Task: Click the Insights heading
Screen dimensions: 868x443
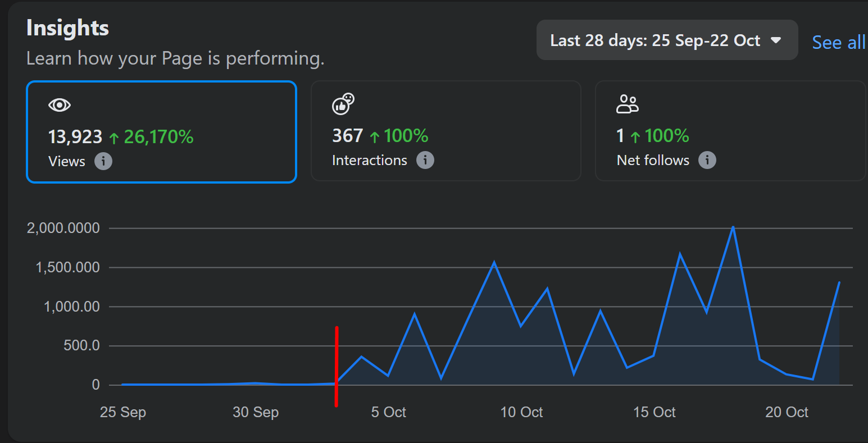Action: pyautogui.click(x=67, y=28)
